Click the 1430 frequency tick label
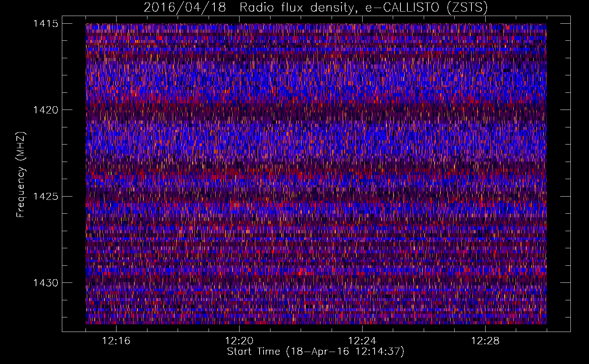Screen dimensions: 589x364 46,283
